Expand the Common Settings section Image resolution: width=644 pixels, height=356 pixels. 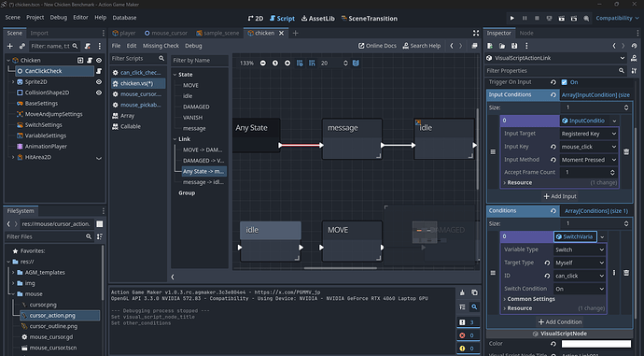pyautogui.click(x=531, y=299)
